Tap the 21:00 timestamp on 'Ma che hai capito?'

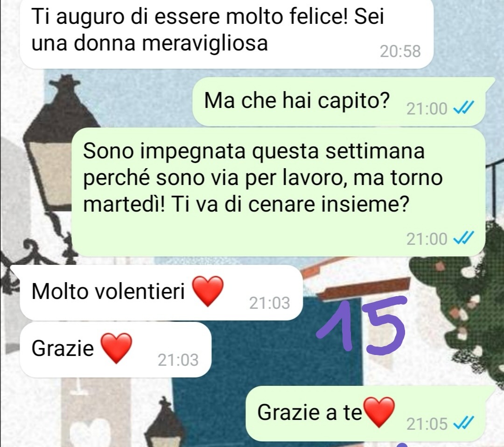tap(427, 108)
